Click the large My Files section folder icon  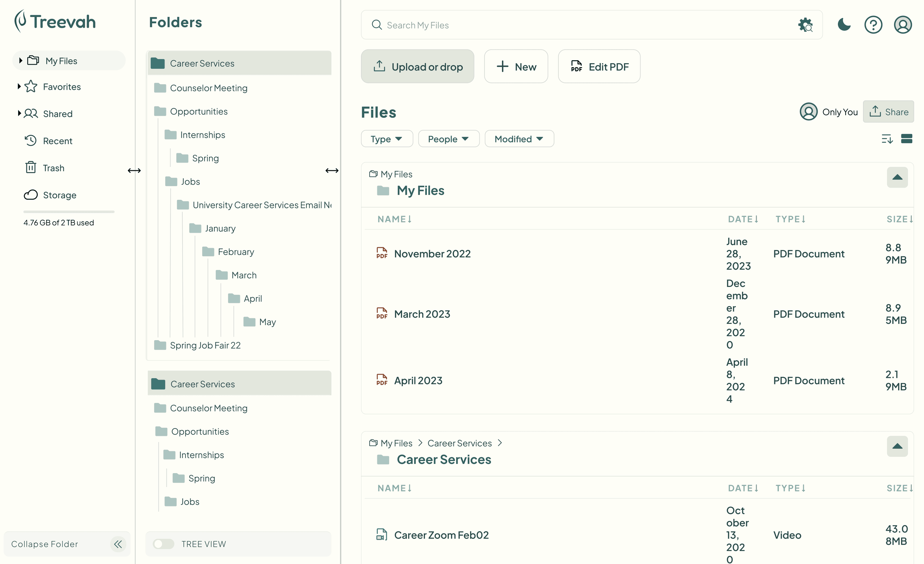tap(383, 191)
